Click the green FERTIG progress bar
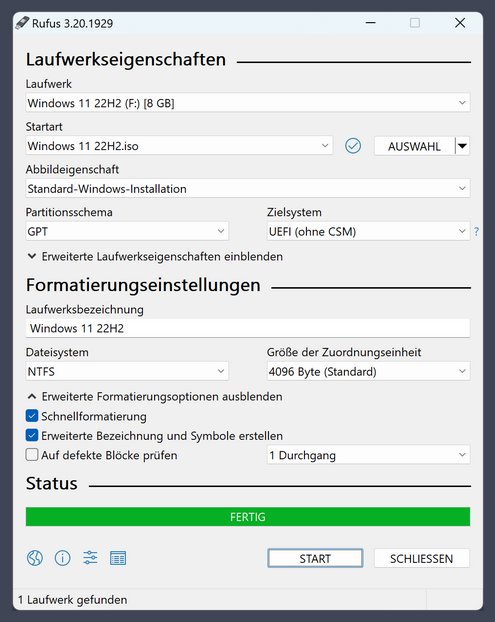 click(x=248, y=517)
